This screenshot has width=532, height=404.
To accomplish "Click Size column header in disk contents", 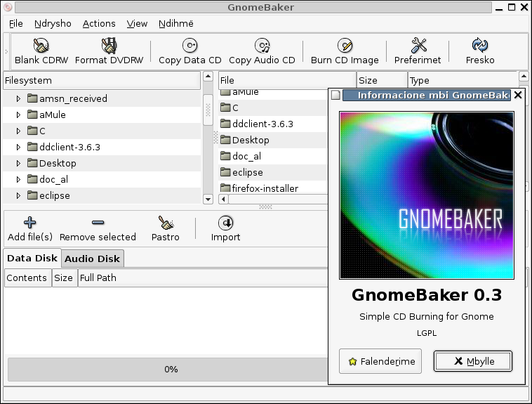I will (65, 278).
